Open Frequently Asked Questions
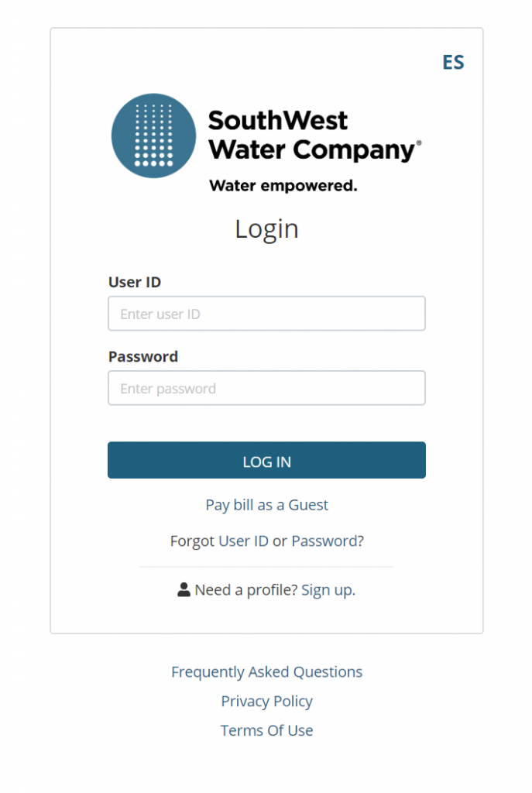 (266, 672)
